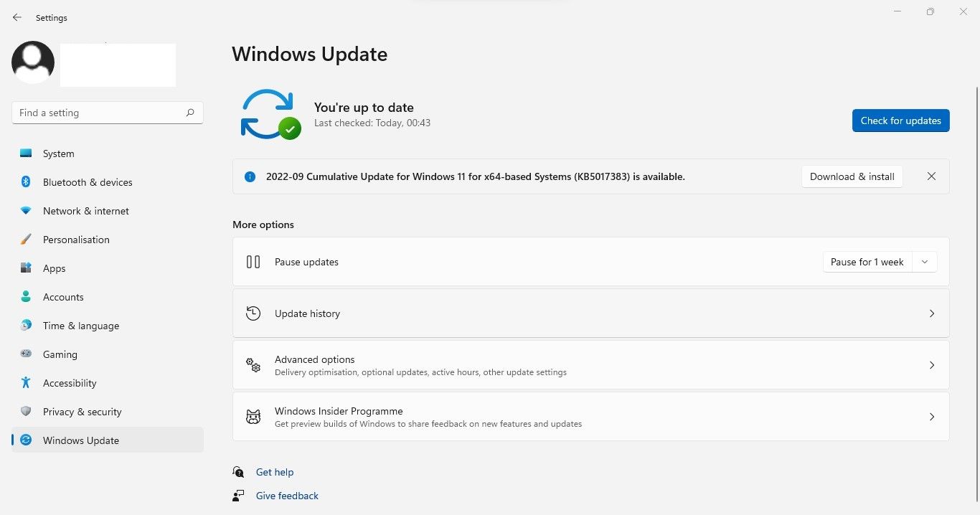The height and width of the screenshot is (515, 980).
Task: Click the Give feedback icon
Action: (238, 496)
